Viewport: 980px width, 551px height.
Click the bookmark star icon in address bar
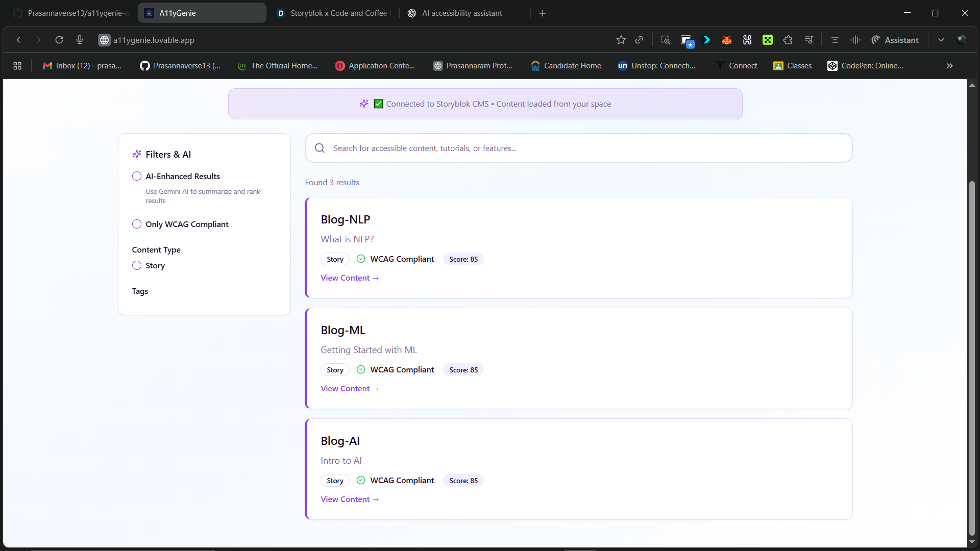[621, 40]
